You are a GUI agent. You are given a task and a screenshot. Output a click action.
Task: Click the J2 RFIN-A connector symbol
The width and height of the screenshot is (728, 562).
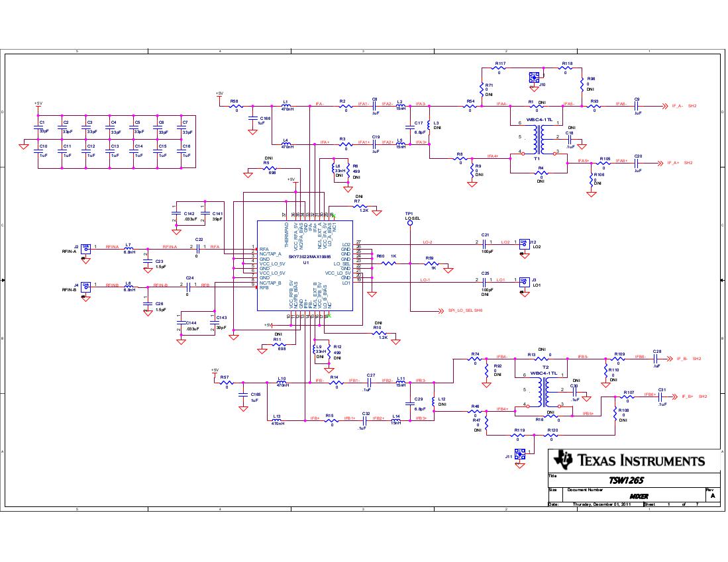click(85, 248)
